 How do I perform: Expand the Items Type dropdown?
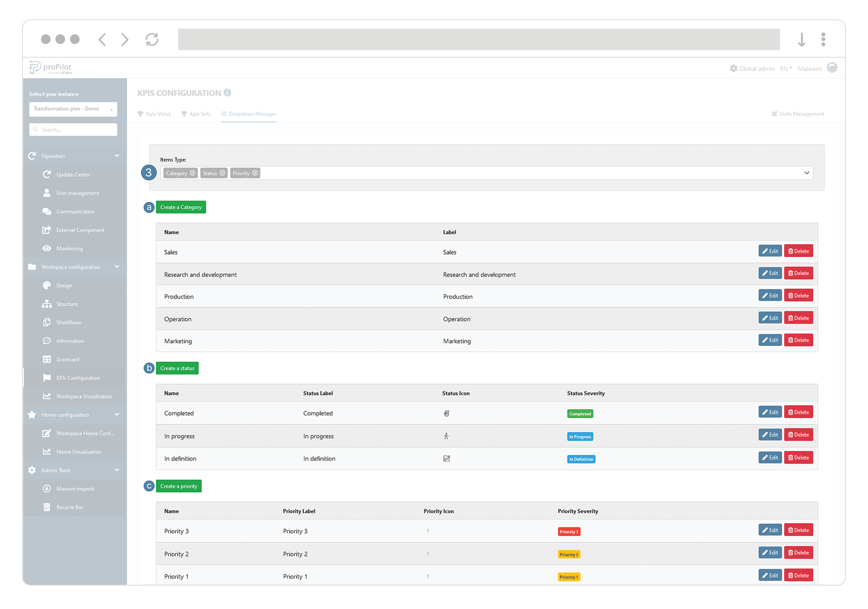pyautogui.click(x=807, y=172)
